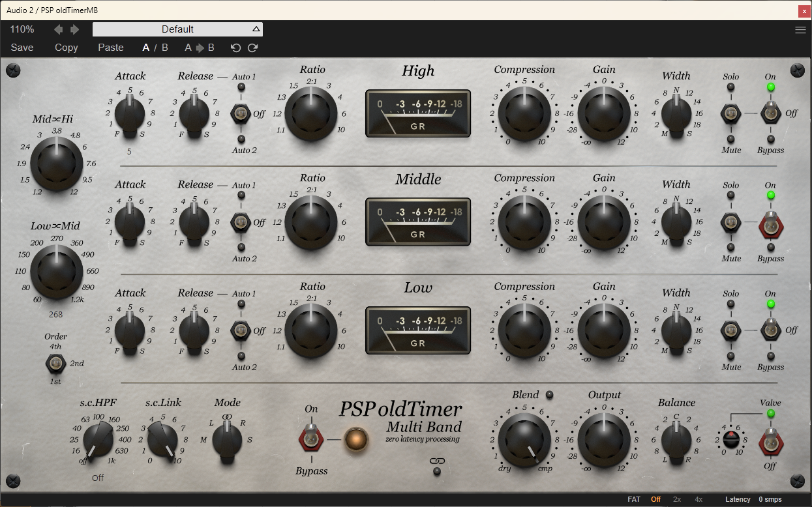Click the Middle band Gain knob
This screenshot has width=812, height=507.
tap(604, 222)
